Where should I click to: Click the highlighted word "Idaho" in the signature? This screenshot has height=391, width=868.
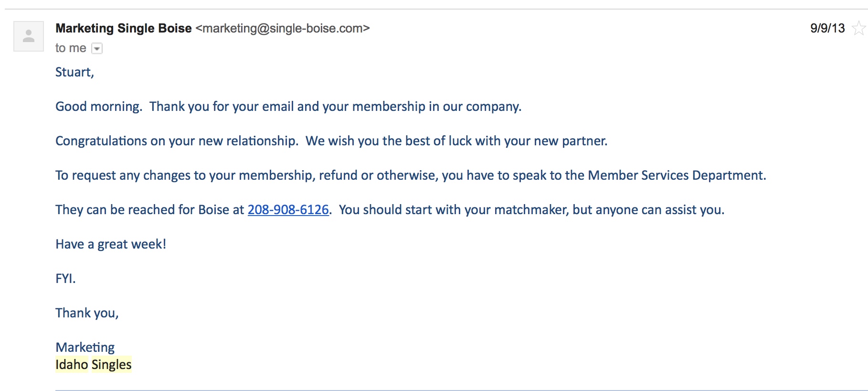point(72,365)
